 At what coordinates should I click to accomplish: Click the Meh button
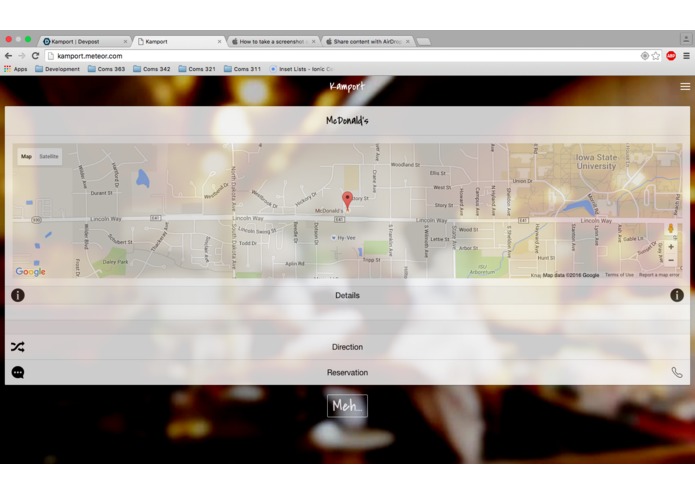(348, 406)
